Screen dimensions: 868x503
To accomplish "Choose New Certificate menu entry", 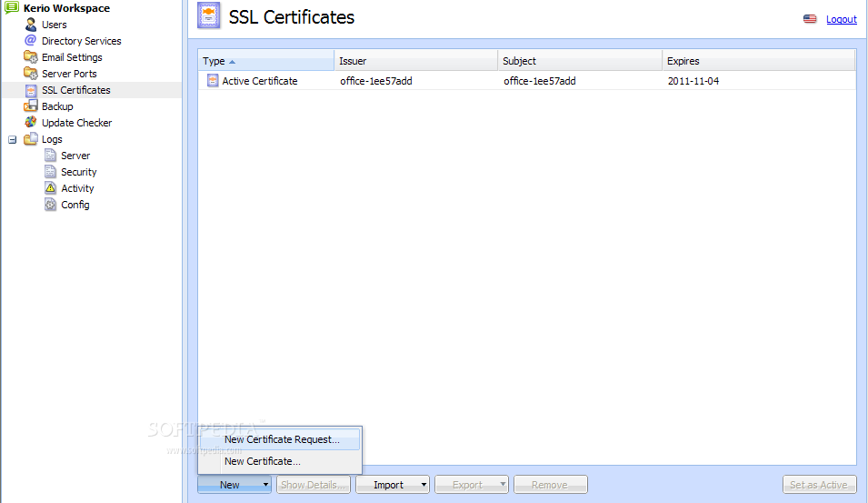I will 280,461.
